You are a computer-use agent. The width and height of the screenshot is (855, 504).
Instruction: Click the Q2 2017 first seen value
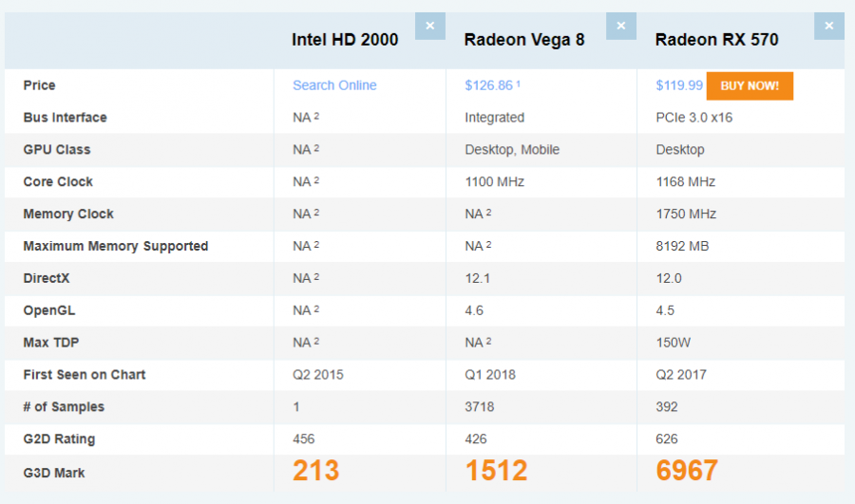(x=681, y=375)
